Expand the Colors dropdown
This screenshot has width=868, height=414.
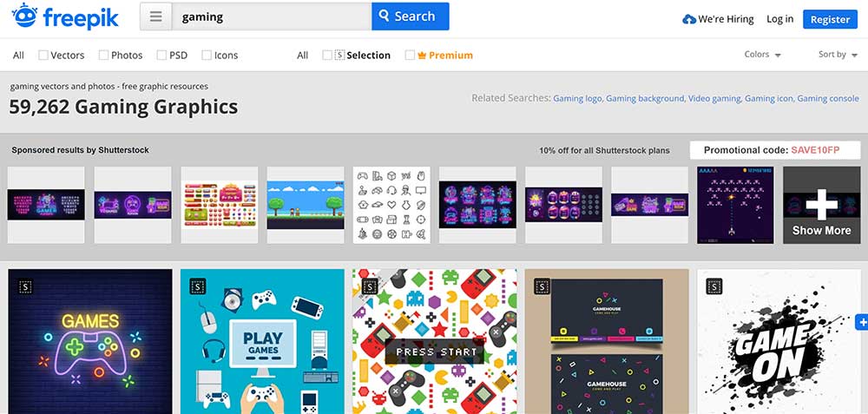(x=763, y=54)
